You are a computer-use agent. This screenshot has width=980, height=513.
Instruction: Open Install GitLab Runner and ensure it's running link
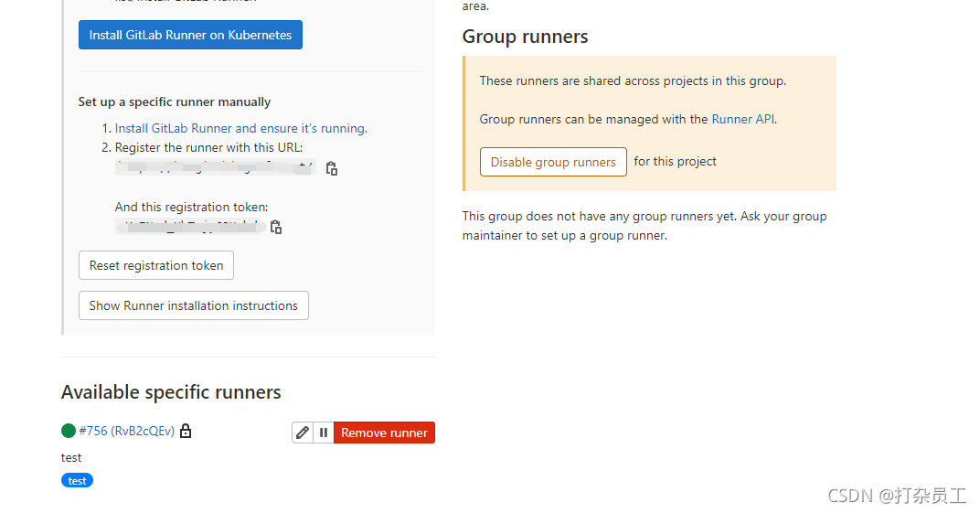coord(240,128)
